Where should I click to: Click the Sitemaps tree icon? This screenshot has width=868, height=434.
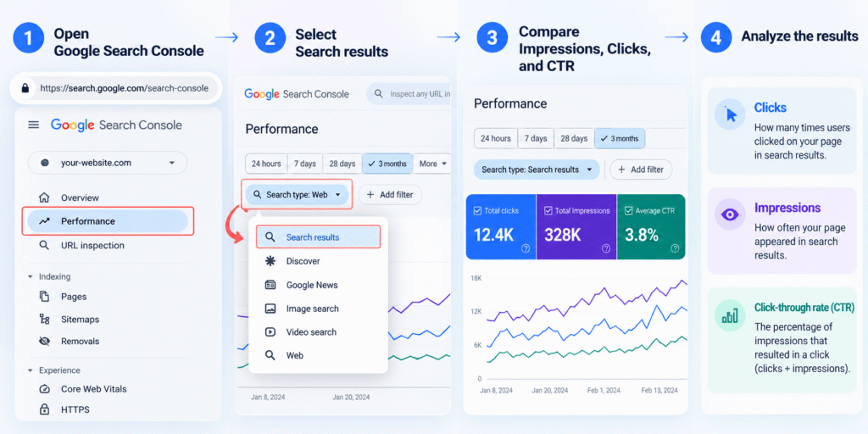point(44,320)
